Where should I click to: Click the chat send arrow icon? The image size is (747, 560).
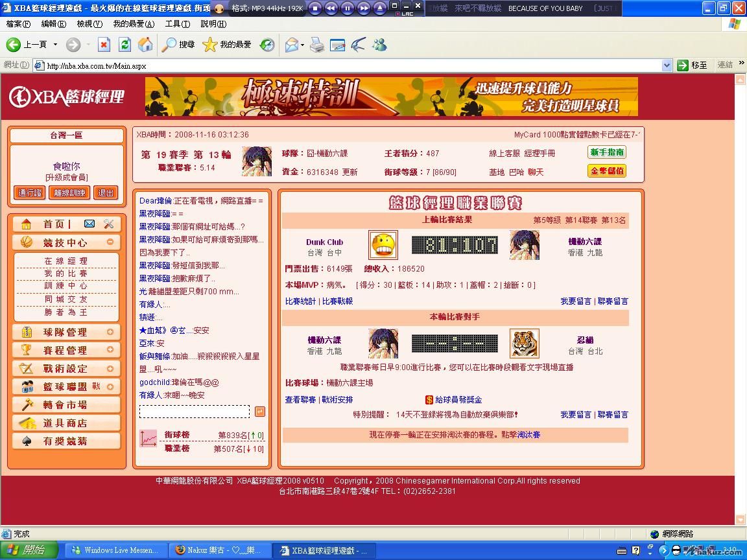(x=259, y=412)
